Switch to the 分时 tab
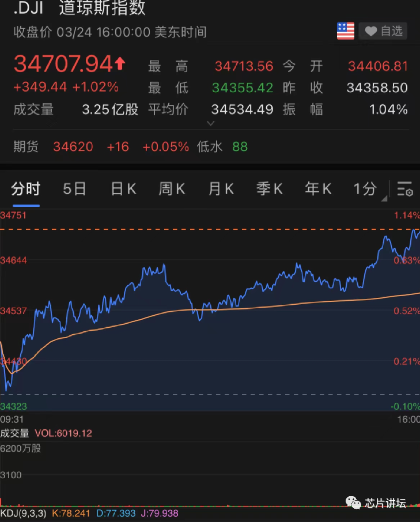This screenshot has width=420, height=522. [x=25, y=189]
